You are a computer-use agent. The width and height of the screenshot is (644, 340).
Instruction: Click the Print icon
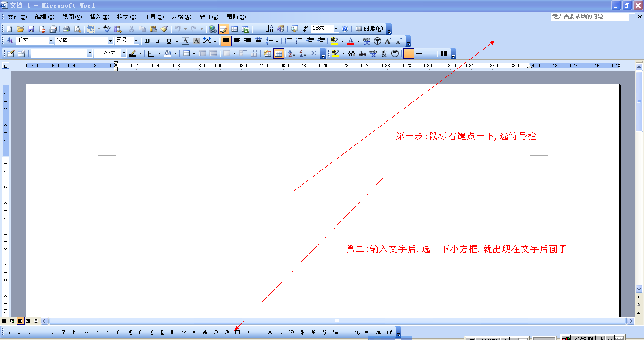pyautogui.click(x=67, y=29)
